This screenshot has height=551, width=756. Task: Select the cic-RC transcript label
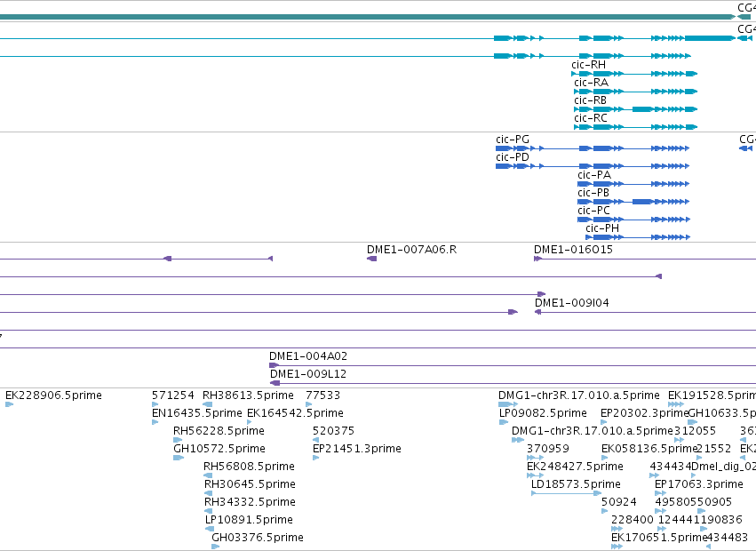(591, 118)
